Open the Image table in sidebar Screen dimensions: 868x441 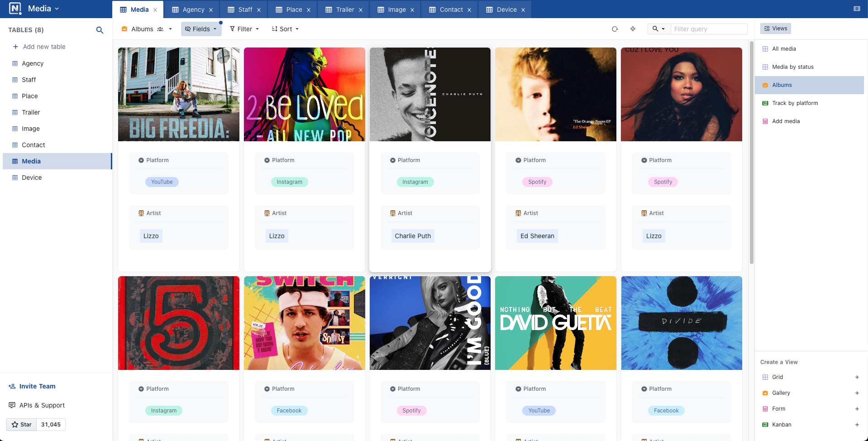point(57,129)
